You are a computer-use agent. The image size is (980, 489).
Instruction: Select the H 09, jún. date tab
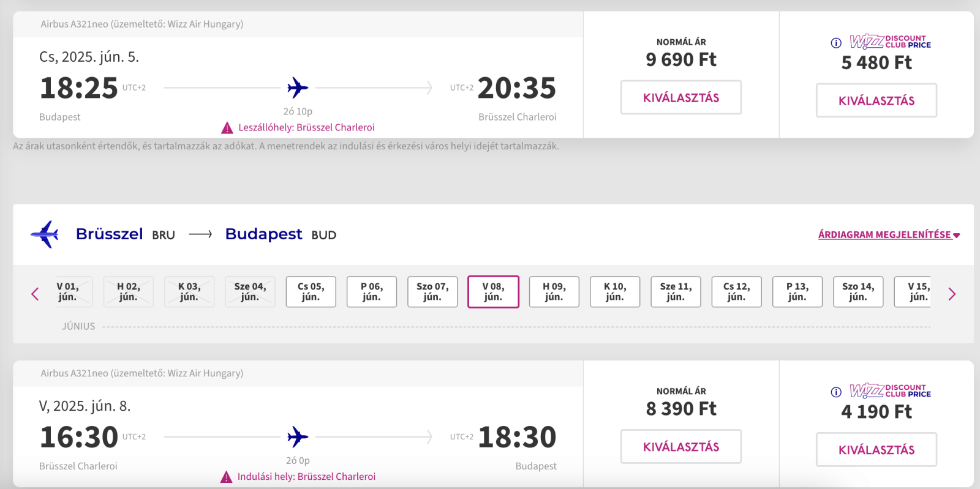(554, 292)
